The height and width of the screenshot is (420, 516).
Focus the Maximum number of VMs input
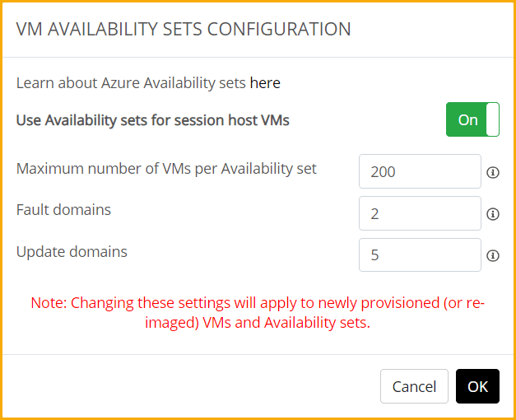coord(420,171)
